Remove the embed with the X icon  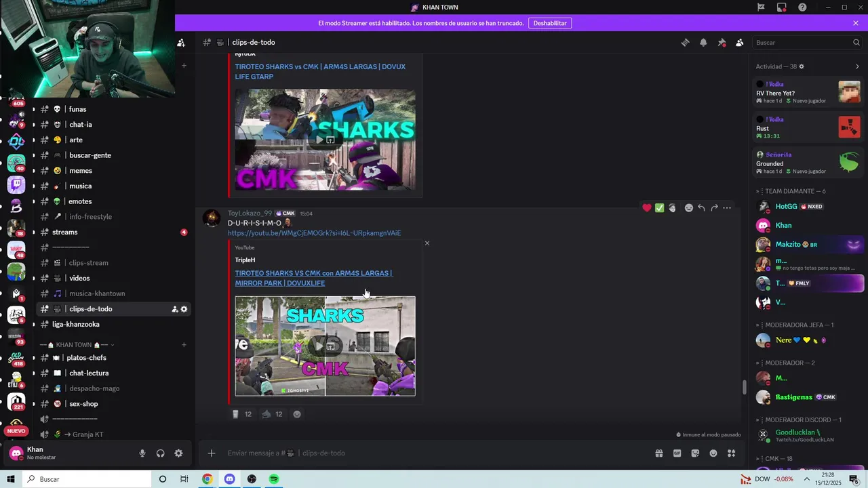click(x=427, y=243)
